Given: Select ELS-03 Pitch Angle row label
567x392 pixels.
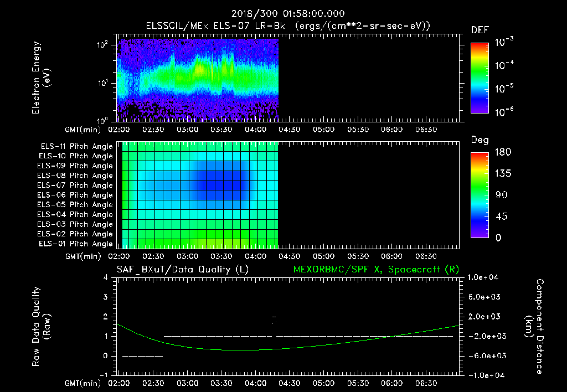Looking at the screenshot, I should (75, 224).
